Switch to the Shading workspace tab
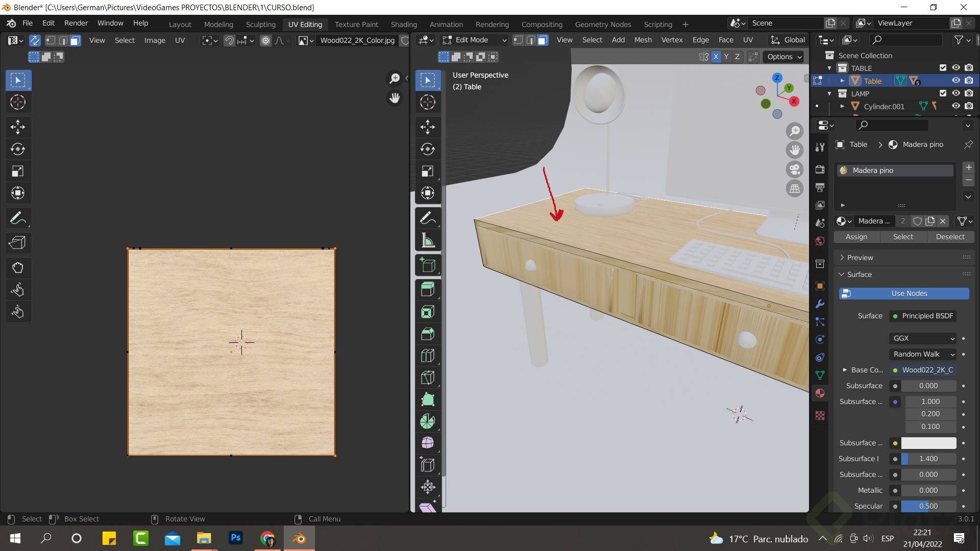Image resolution: width=980 pixels, height=551 pixels. point(403,24)
